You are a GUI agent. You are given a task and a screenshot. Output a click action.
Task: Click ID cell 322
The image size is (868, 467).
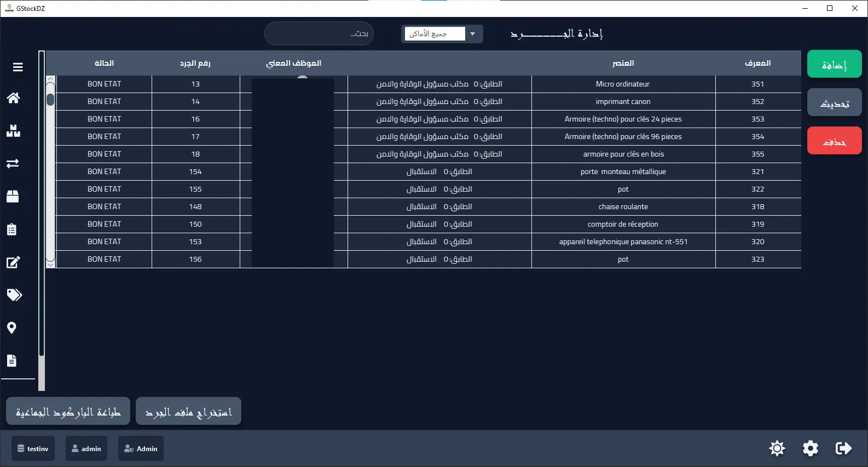758,189
